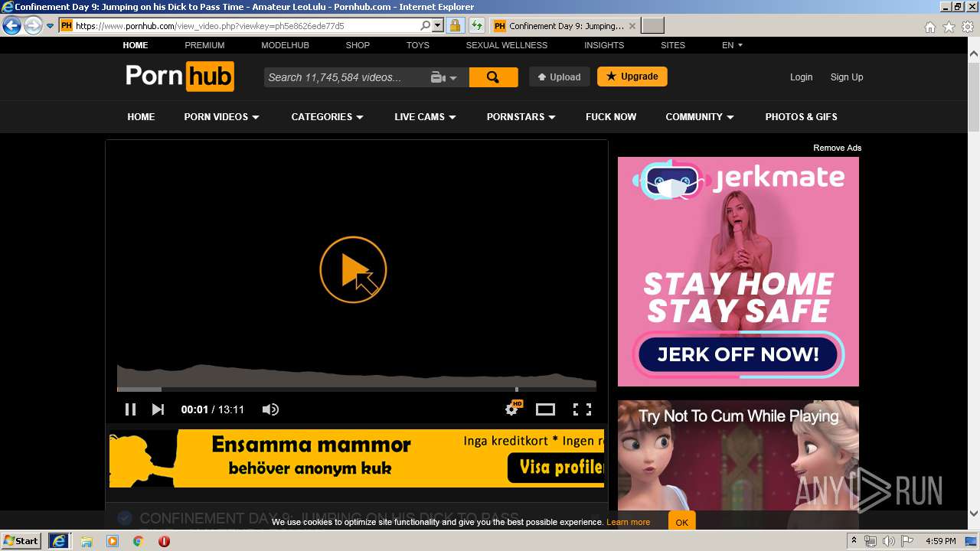This screenshot has height=551, width=980.
Task: Expand the videos menu beside Home
Action: (222, 117)
